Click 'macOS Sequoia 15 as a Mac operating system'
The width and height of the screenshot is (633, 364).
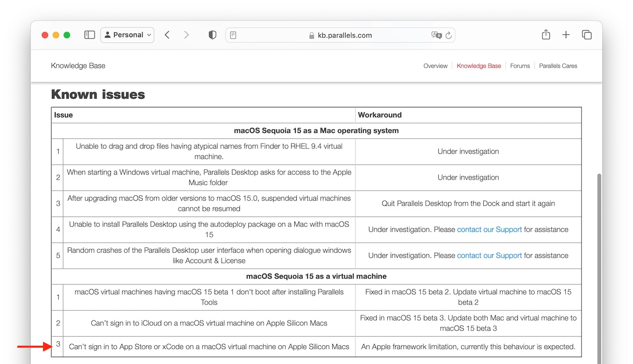tap(316, 131)
